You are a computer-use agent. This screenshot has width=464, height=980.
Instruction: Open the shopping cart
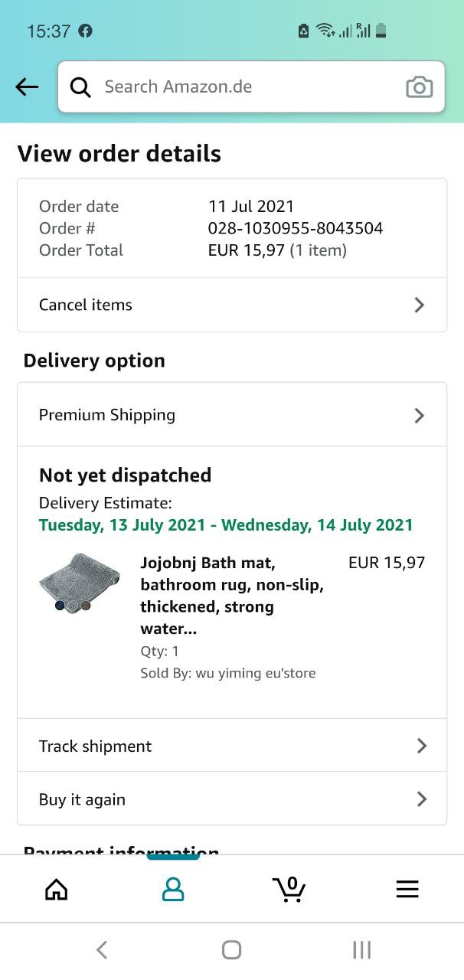(x=289, y=889)
